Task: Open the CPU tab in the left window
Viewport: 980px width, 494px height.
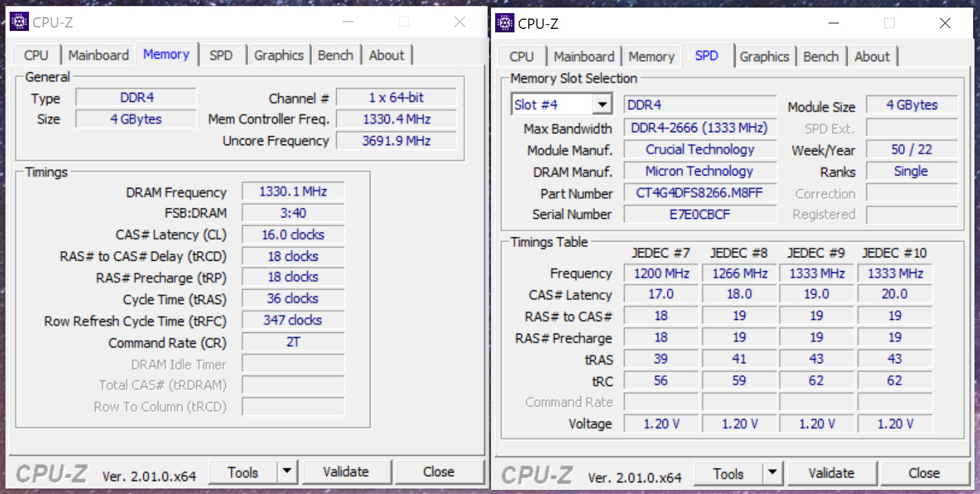Action: (x=37, y=55)
